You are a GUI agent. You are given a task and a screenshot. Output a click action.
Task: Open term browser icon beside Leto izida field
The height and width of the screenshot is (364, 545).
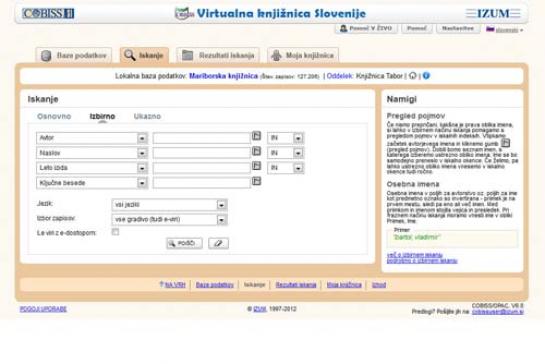click(256, 166)
